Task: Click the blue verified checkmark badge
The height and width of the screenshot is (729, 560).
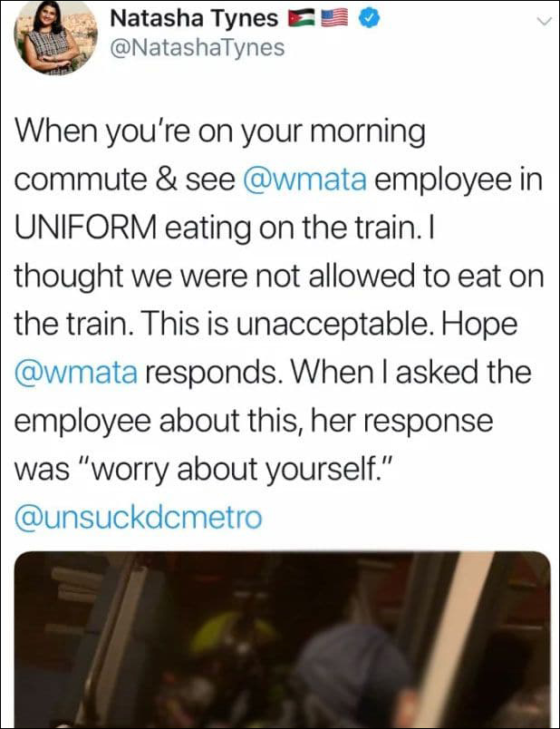Action: point(369,19)
